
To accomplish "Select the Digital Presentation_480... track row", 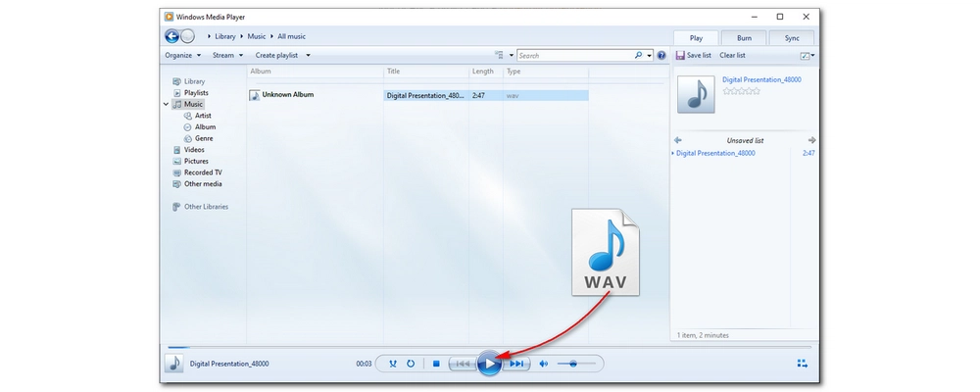I will [486, 96].
